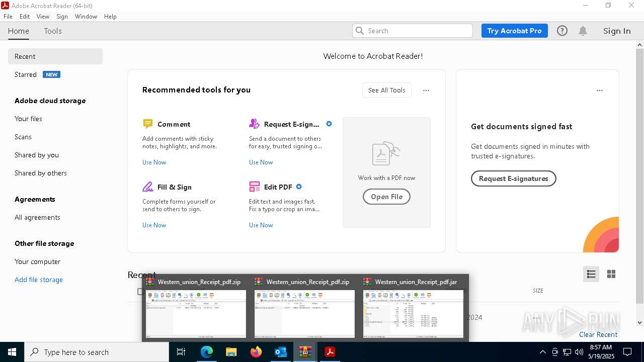Switch to the Home tab
This screenshot has height=362, width=644.
pyautogui.click(x=19, y=31)
